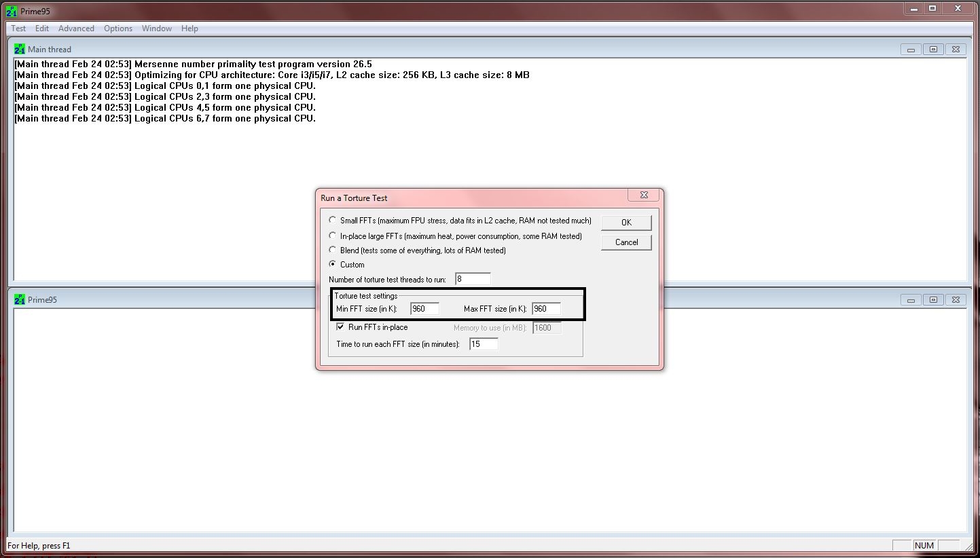Toggle the Run FFTs in-place checkbox
Image resolution: width=980 pixels, height=558 pixels.
pos(341,327)
